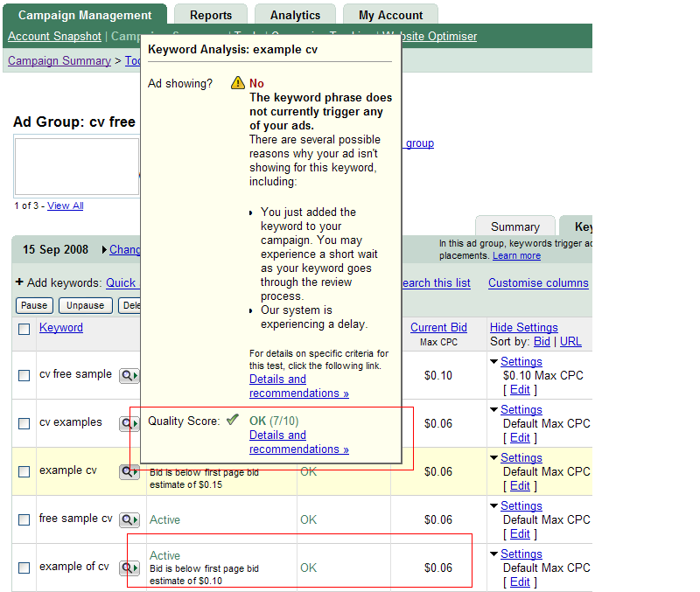Open keyword analysis for 'free sample cv'

click(x=129, y=519)
